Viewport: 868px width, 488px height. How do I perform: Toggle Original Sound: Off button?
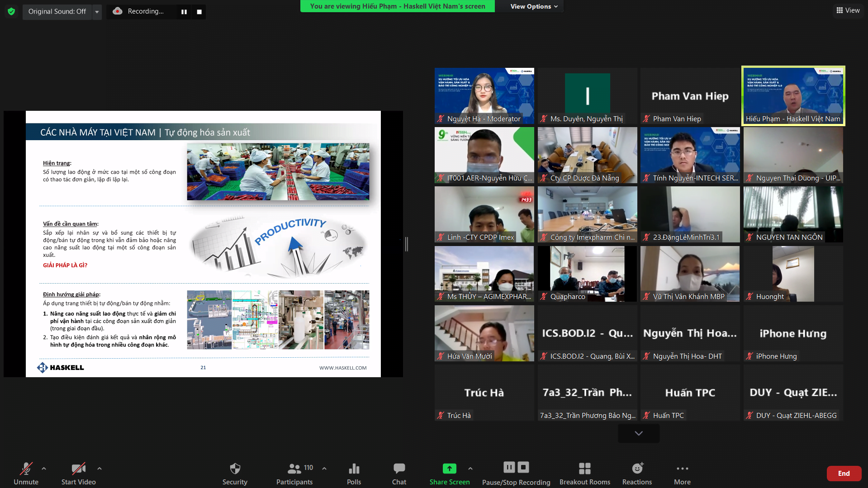[57, 11]
